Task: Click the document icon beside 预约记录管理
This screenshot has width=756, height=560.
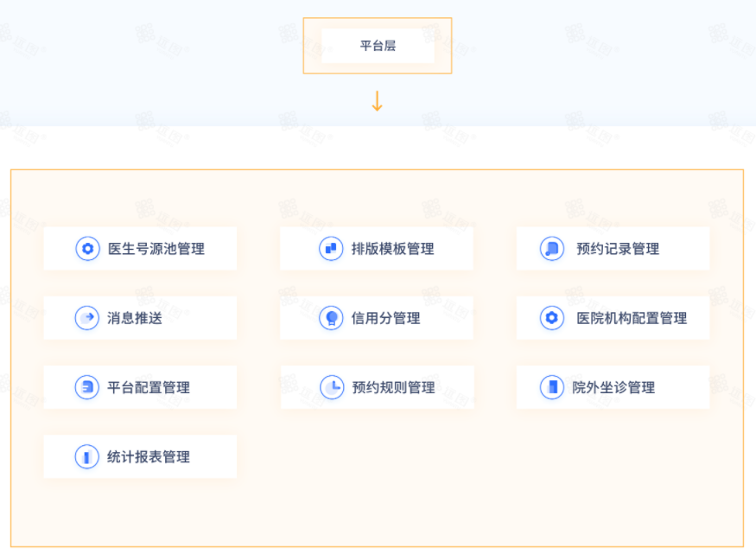Action: point(552,249)
